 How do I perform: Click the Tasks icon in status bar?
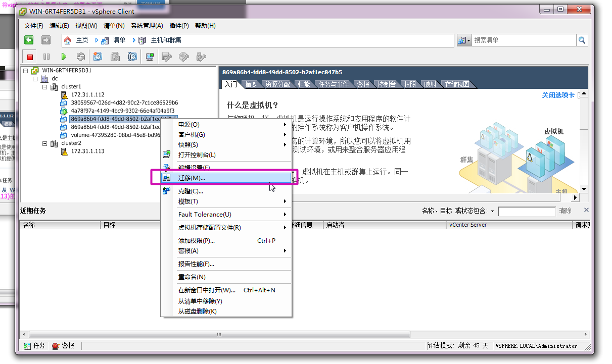click(27, 346)
